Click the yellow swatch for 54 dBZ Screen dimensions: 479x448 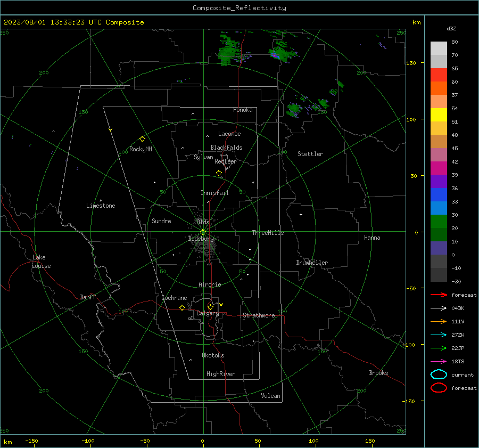[439, 115]
